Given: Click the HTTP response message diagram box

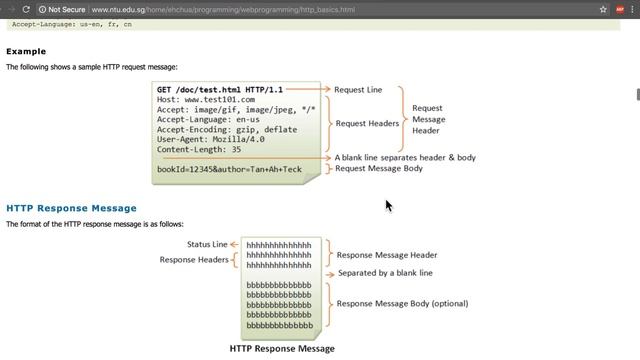Looking at the screenshot, I should coord(281,288).
